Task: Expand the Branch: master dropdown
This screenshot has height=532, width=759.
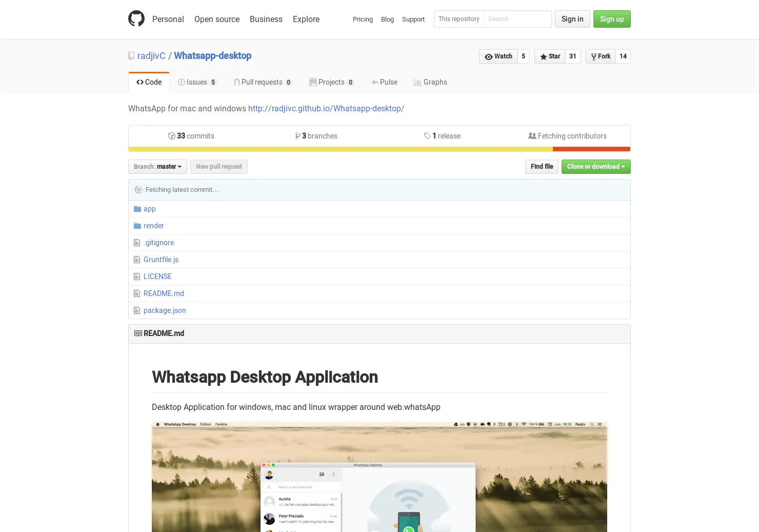Action: 157,167
